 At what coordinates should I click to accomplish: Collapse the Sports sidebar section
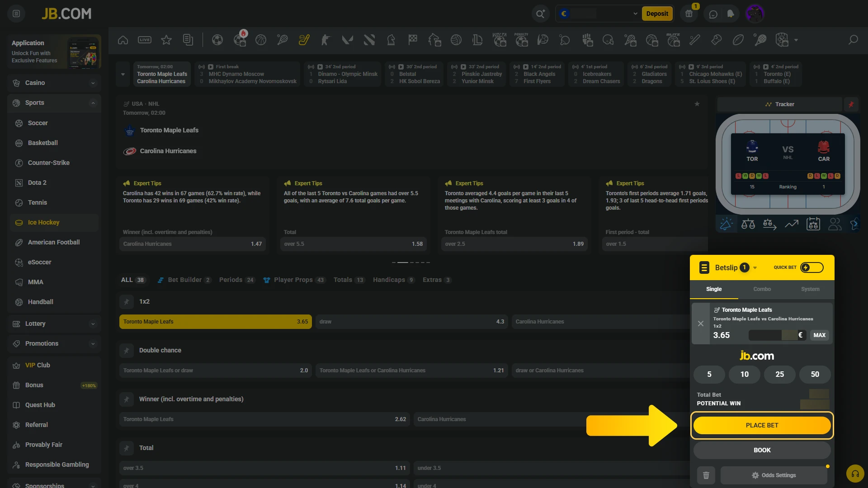point(93,103)
